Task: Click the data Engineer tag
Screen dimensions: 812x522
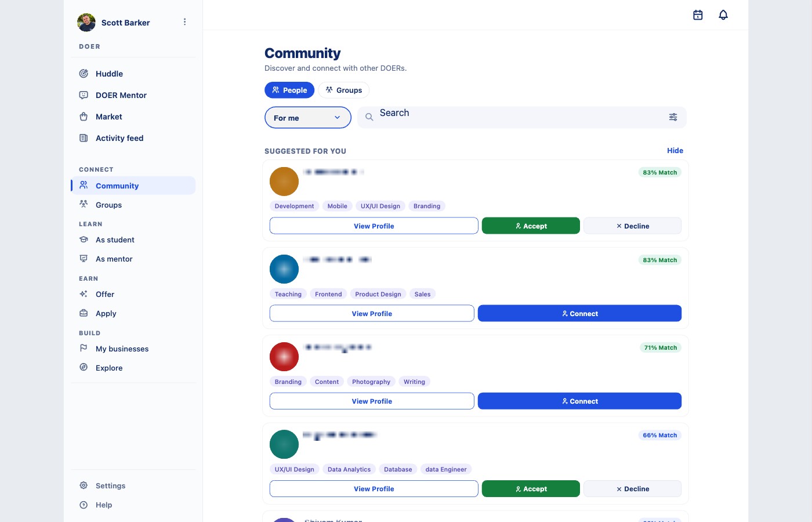Action: point(446,469)
